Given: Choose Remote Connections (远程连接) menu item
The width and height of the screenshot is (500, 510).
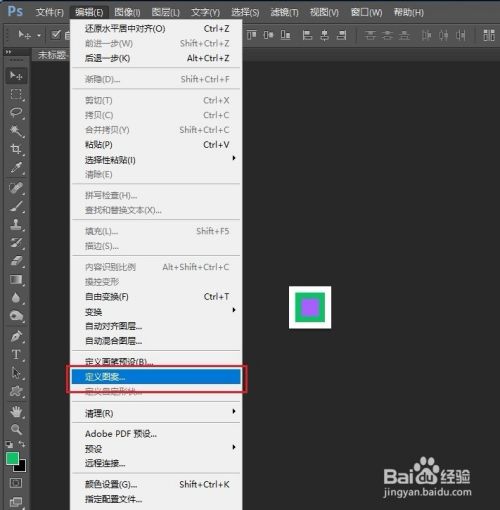Looking at the screenshot, I should [x=156, y=463].
